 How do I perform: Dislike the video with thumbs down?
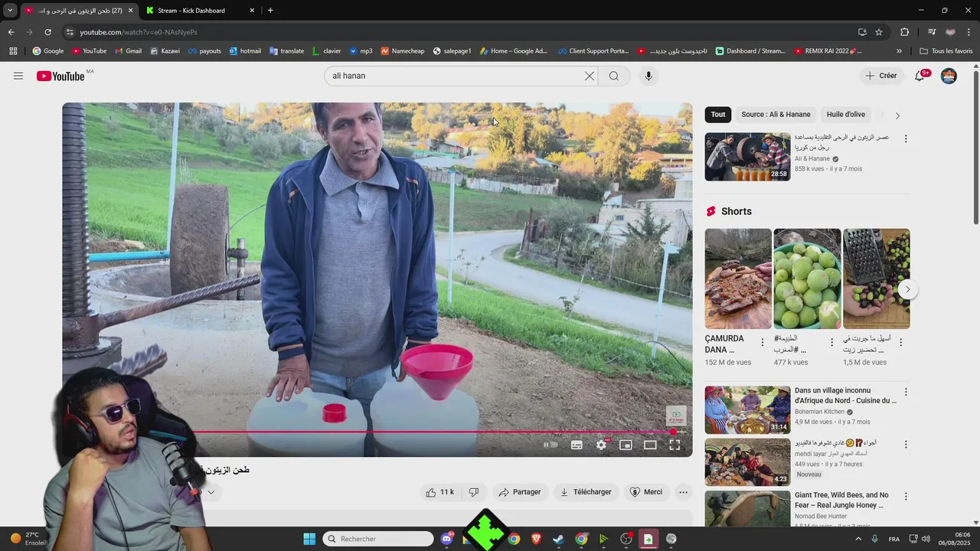[474, 492]
